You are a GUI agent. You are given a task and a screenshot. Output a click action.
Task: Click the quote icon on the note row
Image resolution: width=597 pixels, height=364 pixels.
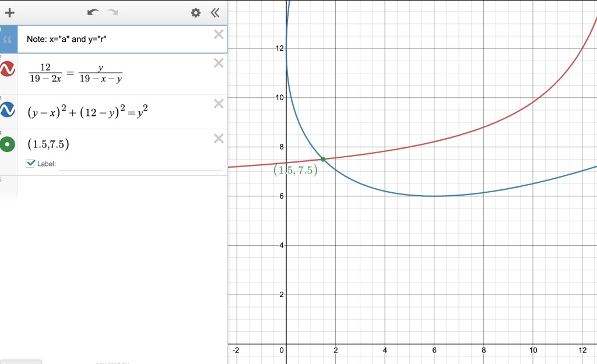coord(8,40)
